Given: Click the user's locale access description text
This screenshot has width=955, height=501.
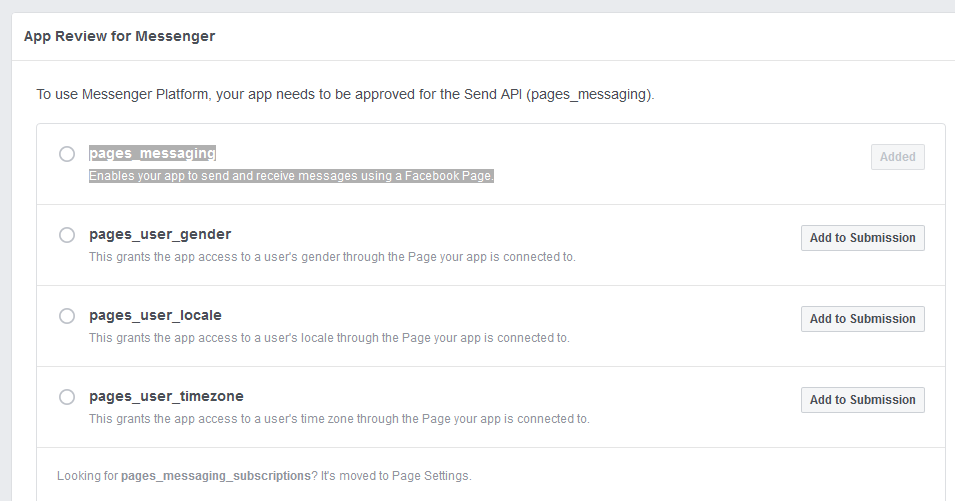Looking at the screenshot, I should (329, 338).
